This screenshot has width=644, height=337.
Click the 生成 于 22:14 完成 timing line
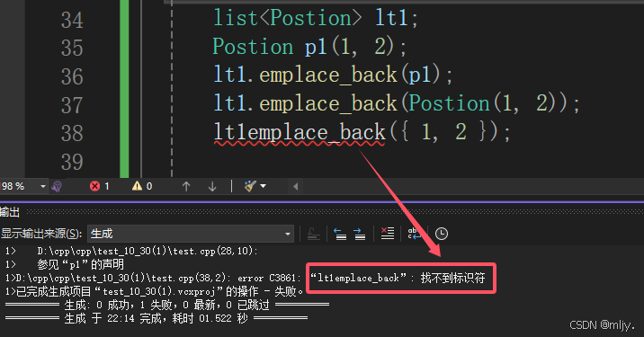(157, 318)
